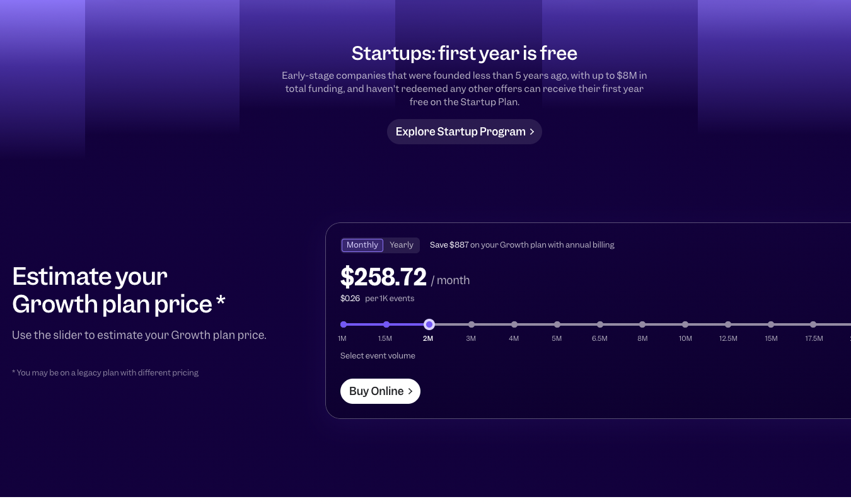Set slider to 1M events
This screenshot has width=851, height=504.
[344, 324]
